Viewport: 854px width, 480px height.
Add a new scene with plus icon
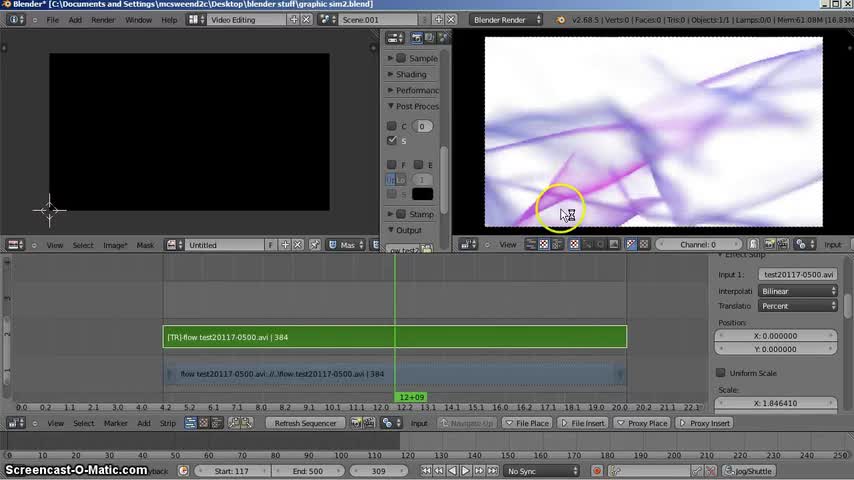tap(438, 20)
